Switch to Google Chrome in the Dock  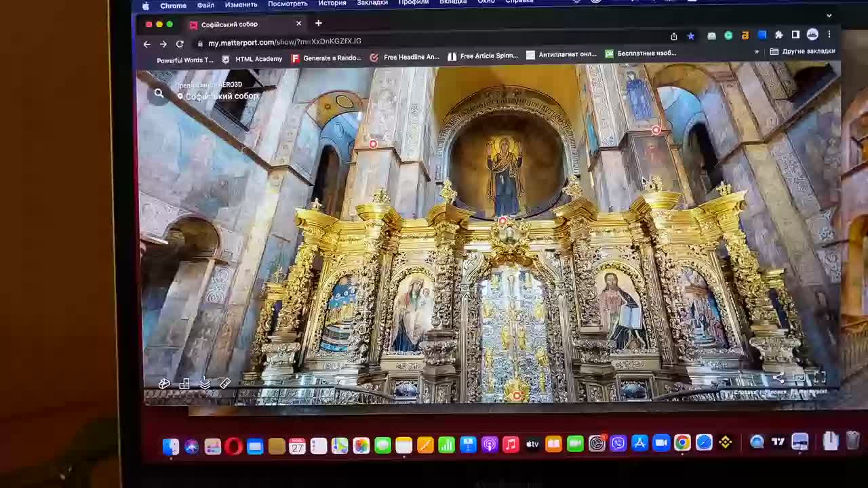pos(682,443)
